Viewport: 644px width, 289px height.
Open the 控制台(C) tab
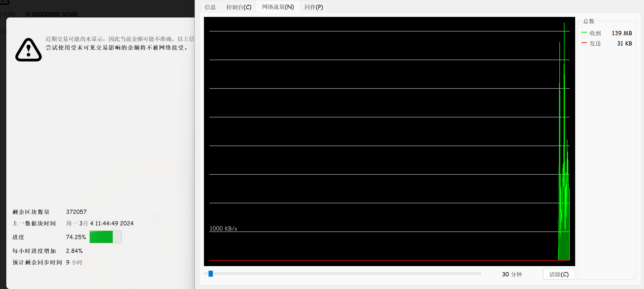tap(239, 7)
